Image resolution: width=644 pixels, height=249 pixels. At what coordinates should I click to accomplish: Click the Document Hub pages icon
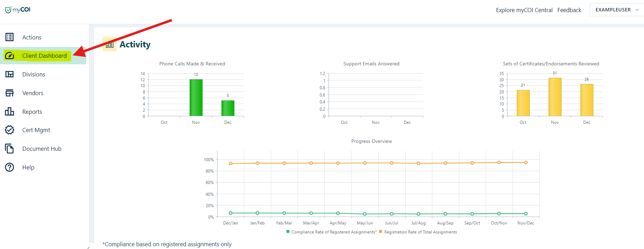(10, 149)
